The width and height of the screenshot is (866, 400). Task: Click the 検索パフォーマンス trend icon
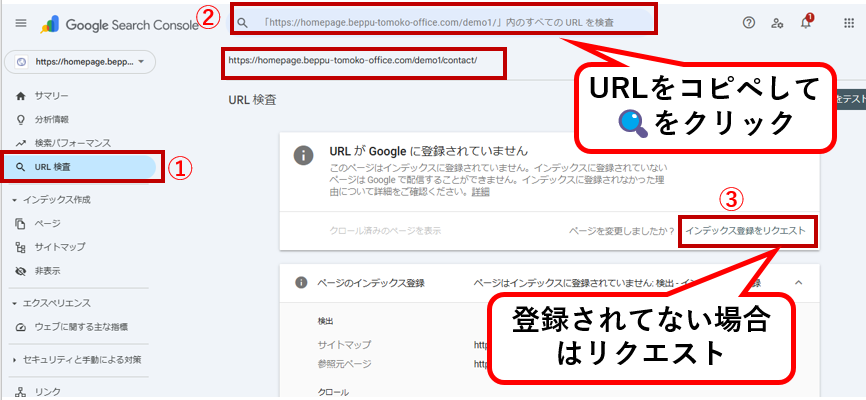coord(21,143)
